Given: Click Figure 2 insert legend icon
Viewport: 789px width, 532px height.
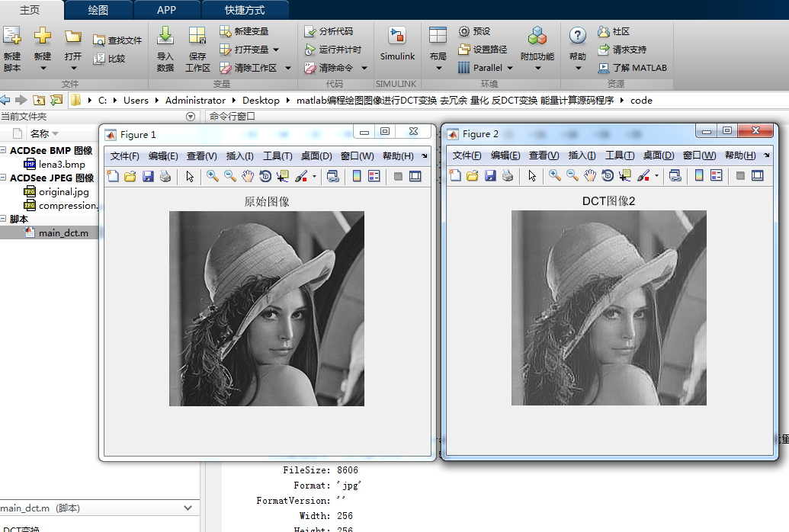Looking at the screenshot, I should [716, 175].
